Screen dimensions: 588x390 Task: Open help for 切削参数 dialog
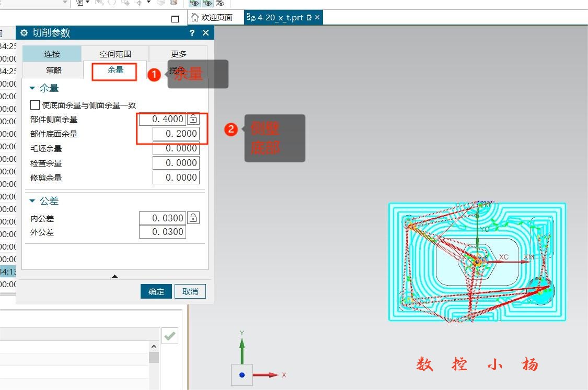click(x=192, y=33)
